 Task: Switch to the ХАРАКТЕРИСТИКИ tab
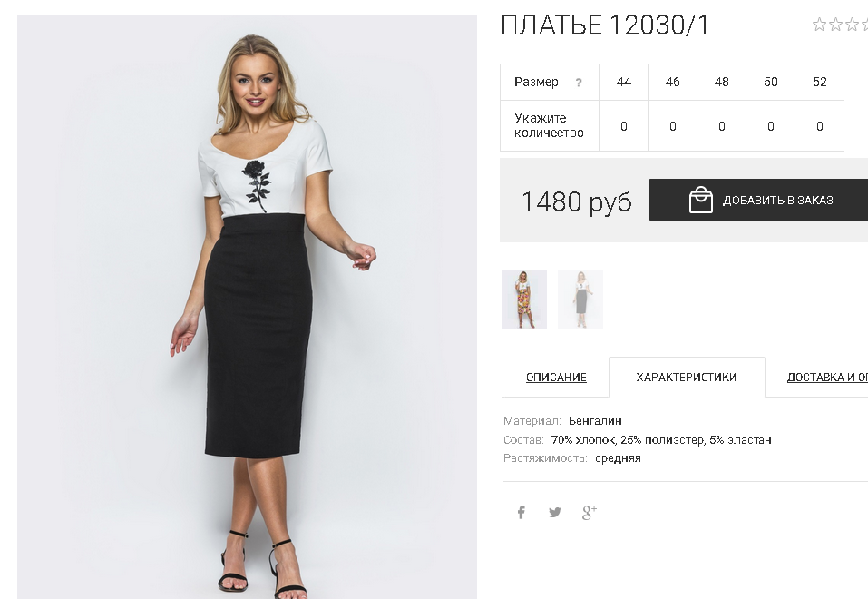tap(687, 378)
